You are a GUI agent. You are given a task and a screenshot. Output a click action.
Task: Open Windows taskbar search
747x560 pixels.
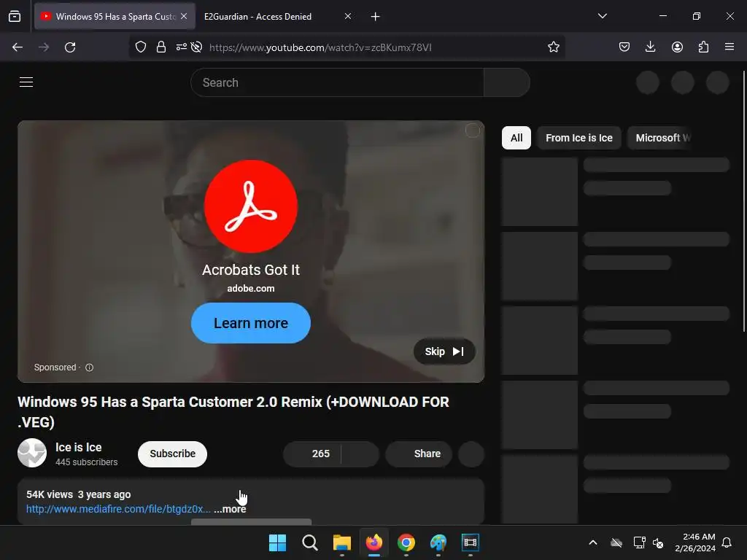pos(309,542)
